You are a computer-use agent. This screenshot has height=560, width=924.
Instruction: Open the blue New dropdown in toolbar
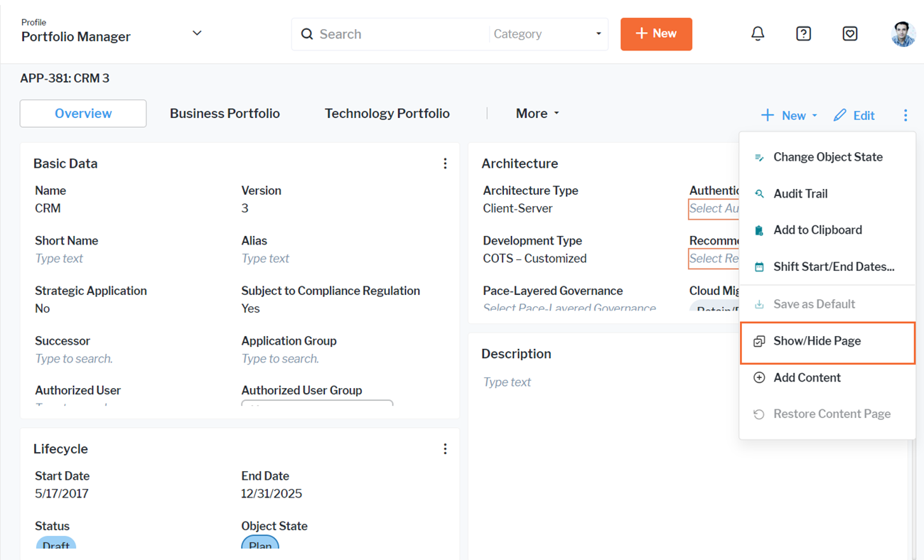point(789,115)
